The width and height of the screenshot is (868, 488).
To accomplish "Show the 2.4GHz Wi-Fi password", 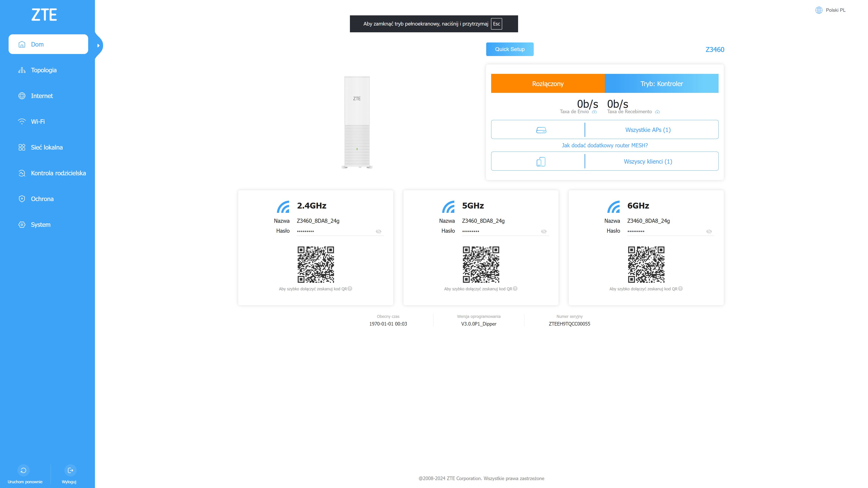I will coord(378,231).
